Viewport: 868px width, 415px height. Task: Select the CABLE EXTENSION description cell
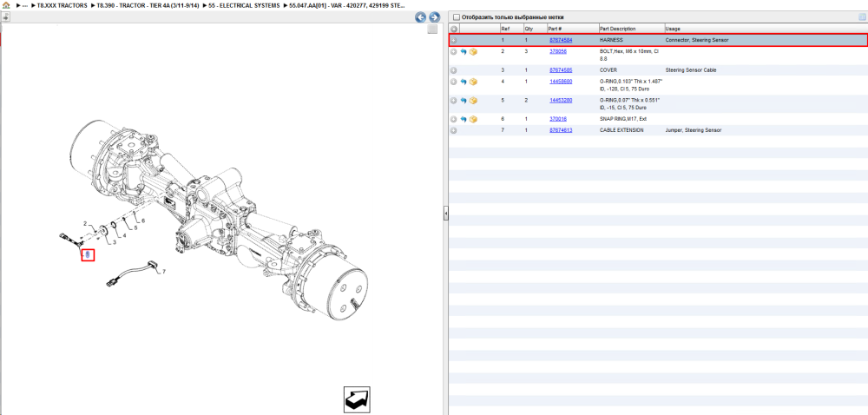621,130
